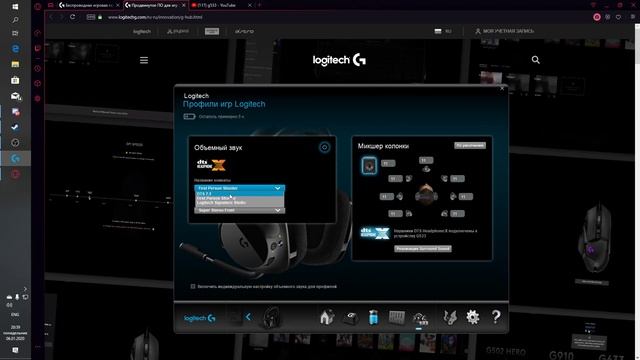The width and height of the screenshot is (640, 360).
Task: Select the headset device thumbnail in toolbar
Action: 271,318
